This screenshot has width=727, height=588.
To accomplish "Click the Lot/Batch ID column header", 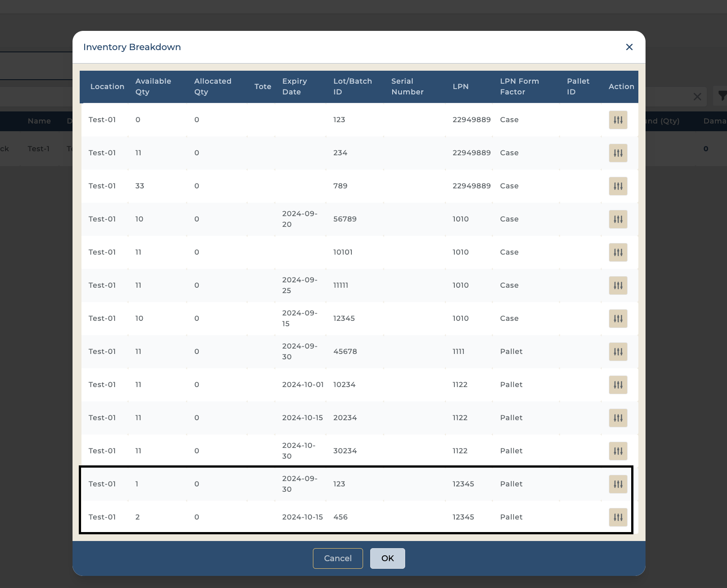I will point(352,87).
